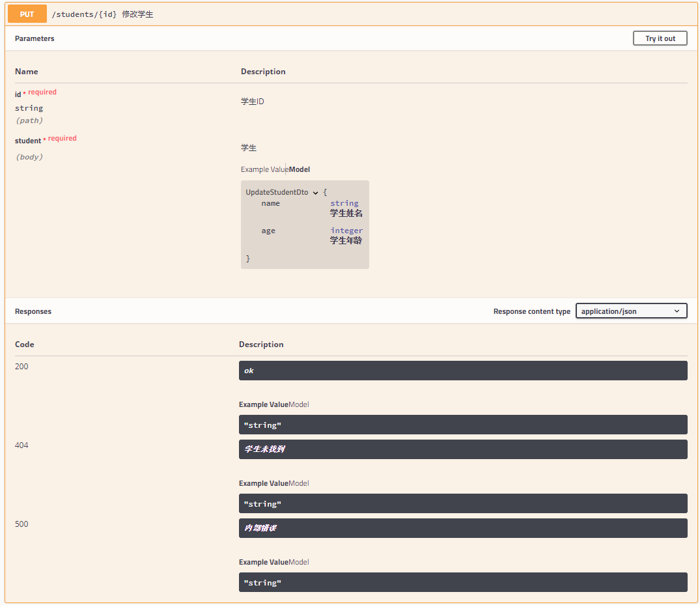Click the "string" example under 200
The height and width of the screenshot is (605, 700).
pos(463,425)
